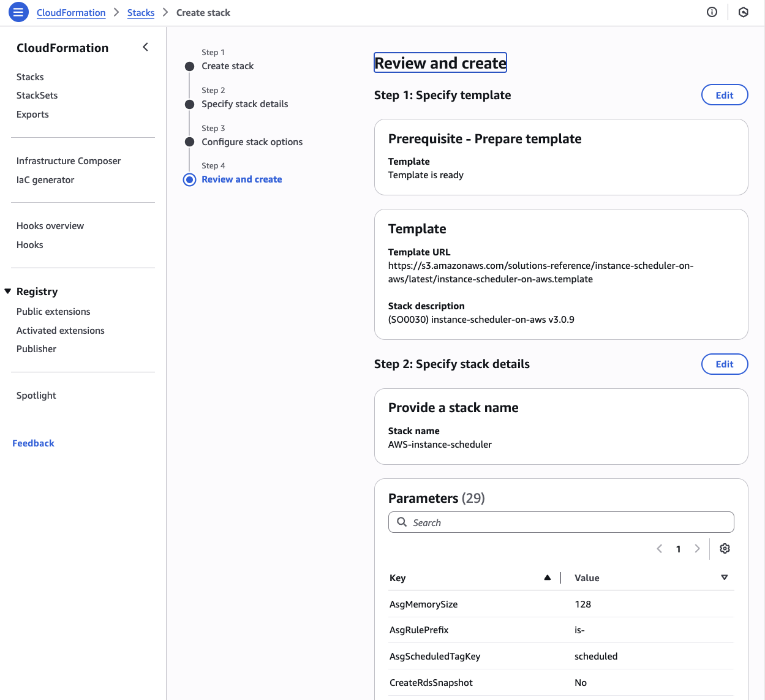Click the Value column header
Image resolution: width=765 pixels, height=700 pixels.
click(x=587, y=578)
